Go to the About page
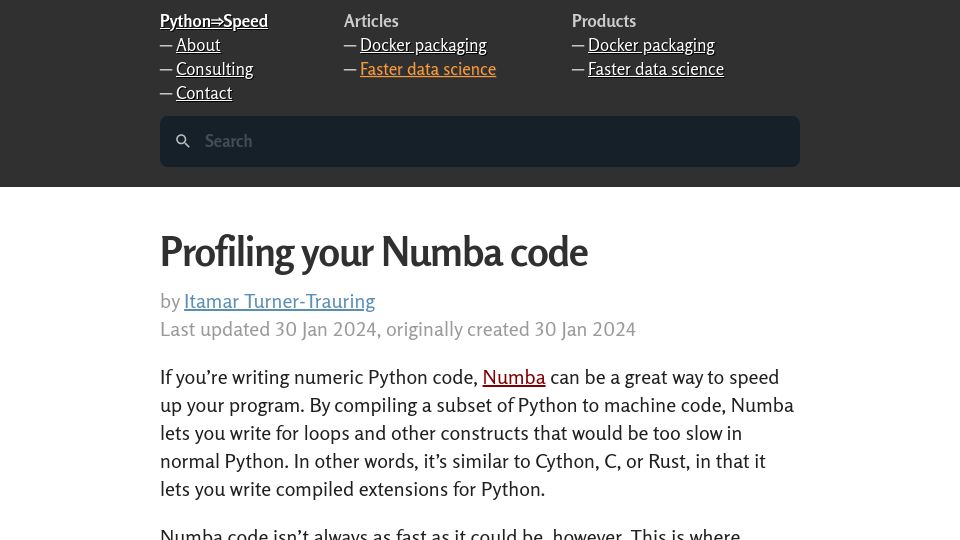960x540 pixels. pos(198,45)
